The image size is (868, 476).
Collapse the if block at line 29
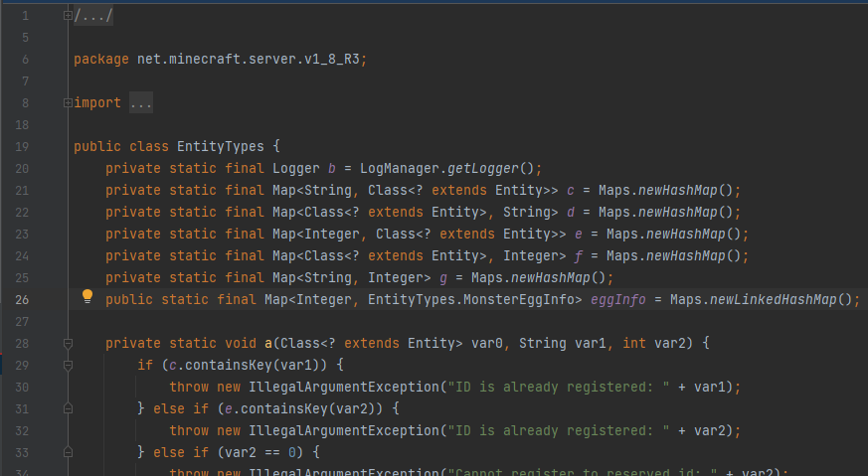[68, 366]
